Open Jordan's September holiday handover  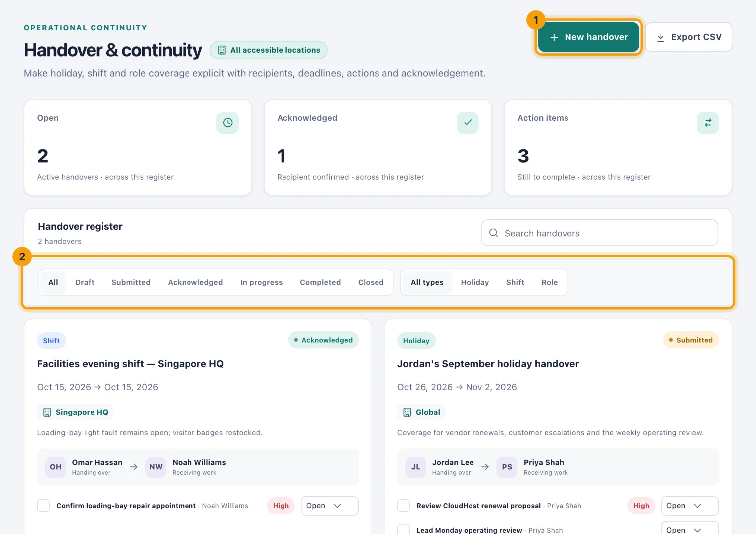click(488, 364)
